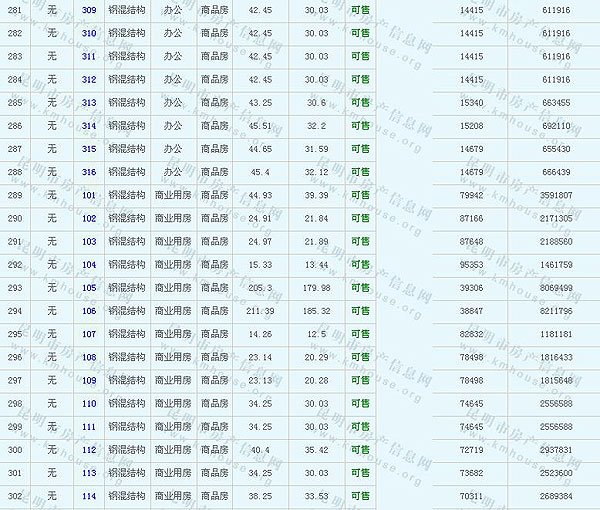Image resolution: width=600 pixels, height=510 pixels.
Task: Select room 106 link
Action: [89, 311]
